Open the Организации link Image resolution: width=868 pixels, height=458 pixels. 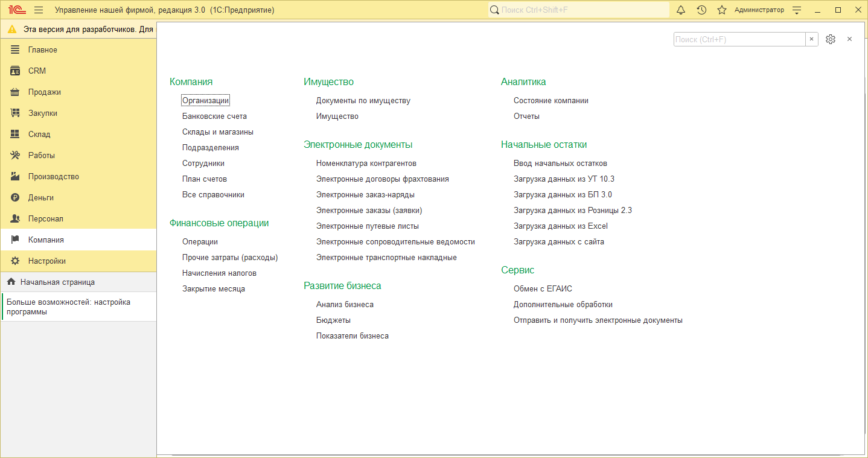(205, 101)
